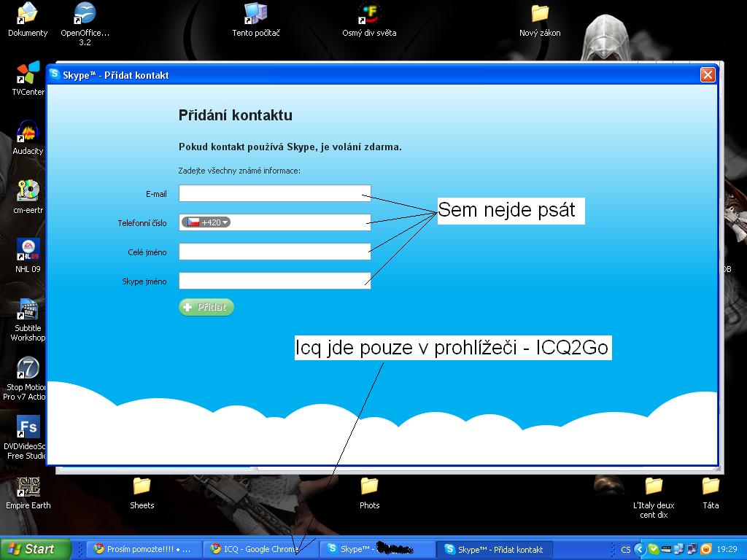Close the Přidat kontakt window
This screenshot has width=747, height=560.
click(x=708, y=75)
